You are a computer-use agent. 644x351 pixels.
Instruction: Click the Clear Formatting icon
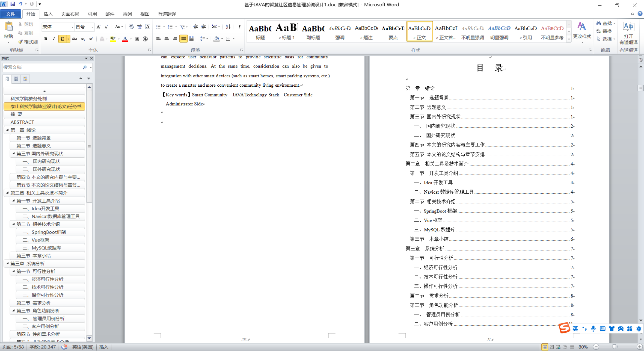point(131,27)
